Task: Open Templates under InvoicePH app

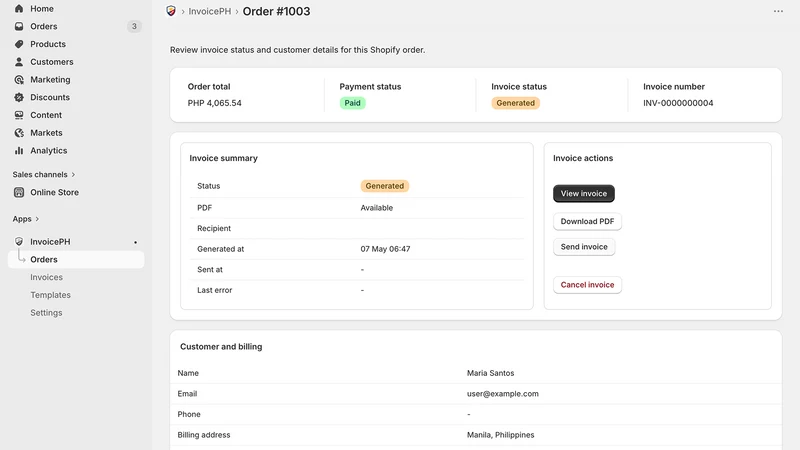Action: (51, 295)
